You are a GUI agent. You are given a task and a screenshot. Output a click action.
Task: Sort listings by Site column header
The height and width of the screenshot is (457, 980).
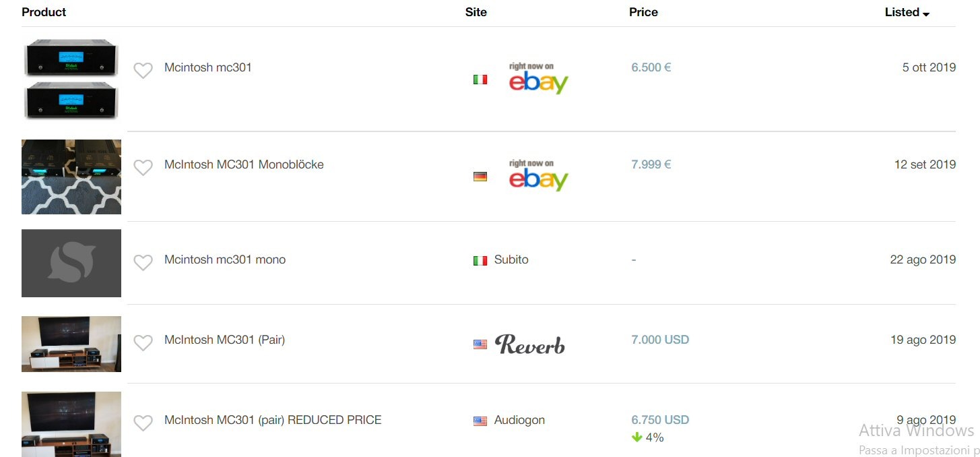click(x=476, y=12)
